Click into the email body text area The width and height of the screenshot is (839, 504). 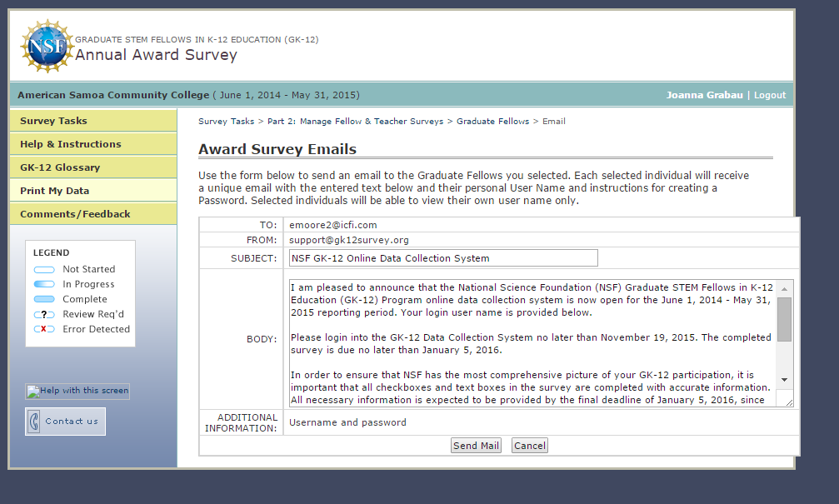pos(532,342)
